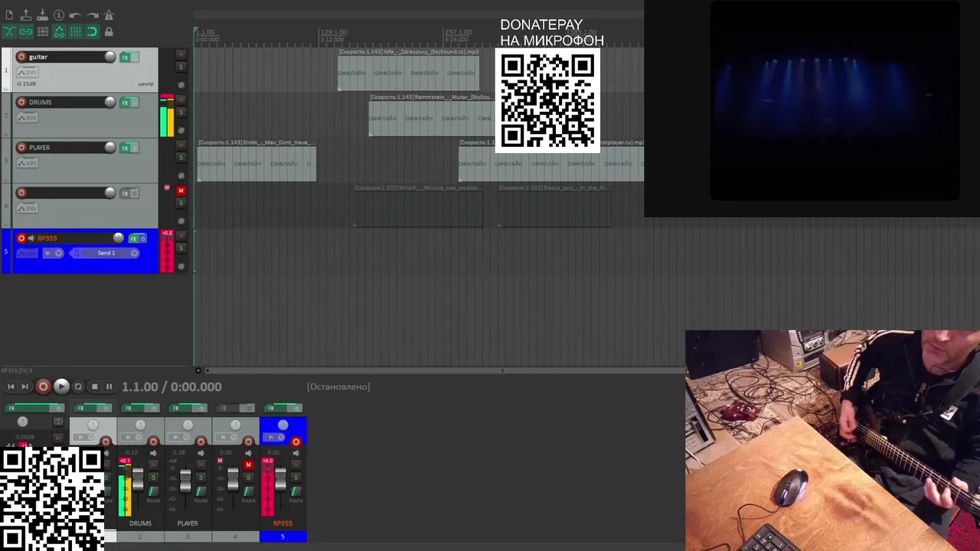Image resolution: width=980 pixels, height=551 pixels.
Task: Mute the guitar track
Action: (181, 54)
